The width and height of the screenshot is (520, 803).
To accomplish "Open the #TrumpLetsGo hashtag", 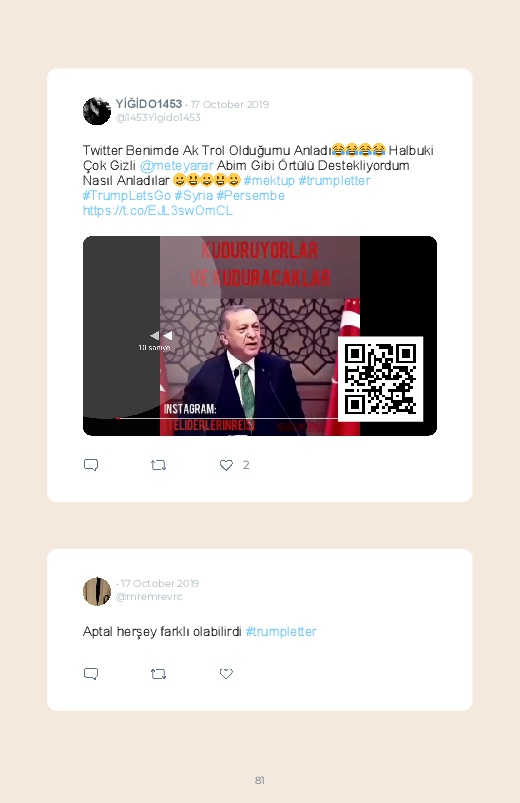I will click(127, 196).
